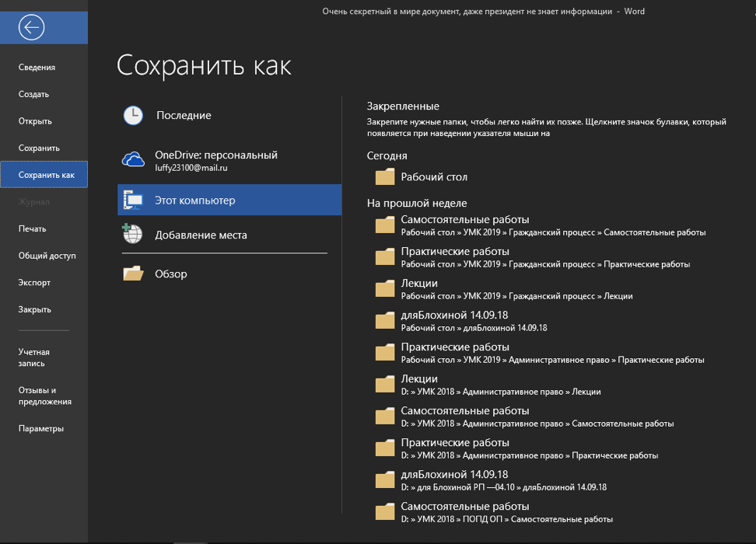Select Создать in the sidebar
This screenshot has height=544, width=756.
pyautogui.click(x=44, y=95)
